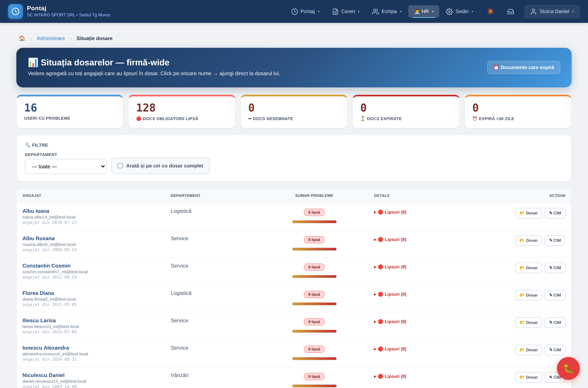
Task: Click the red bug report floating button
Action: [568, 368]
